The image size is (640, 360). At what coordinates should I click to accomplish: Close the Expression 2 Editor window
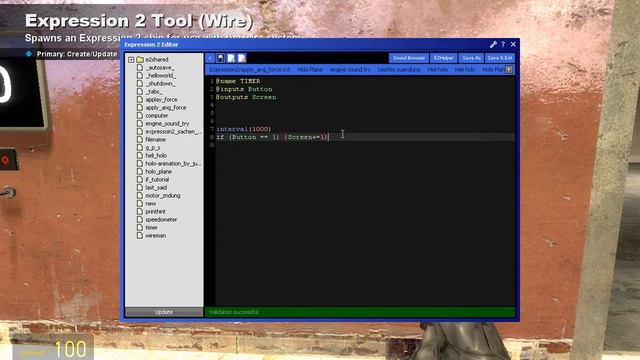[x=513, y=44]
